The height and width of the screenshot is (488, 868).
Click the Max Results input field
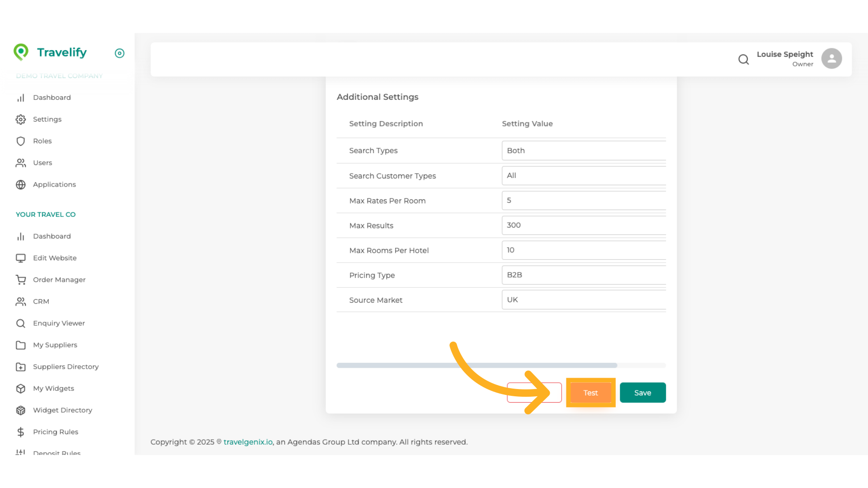(583, 225)
